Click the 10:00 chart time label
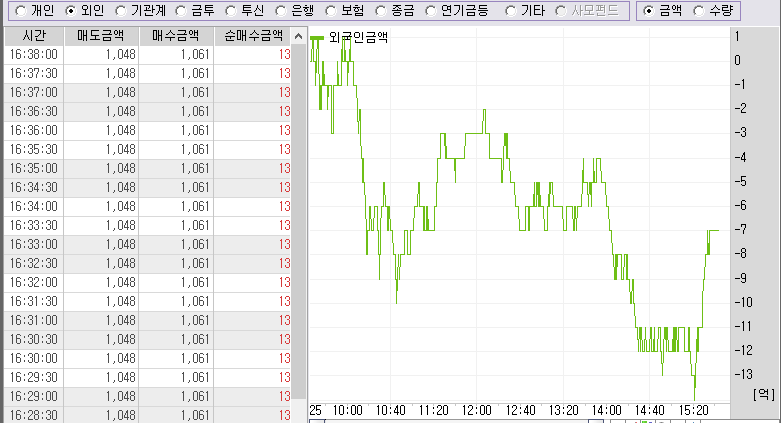The image size is (781, 423). 347,411
